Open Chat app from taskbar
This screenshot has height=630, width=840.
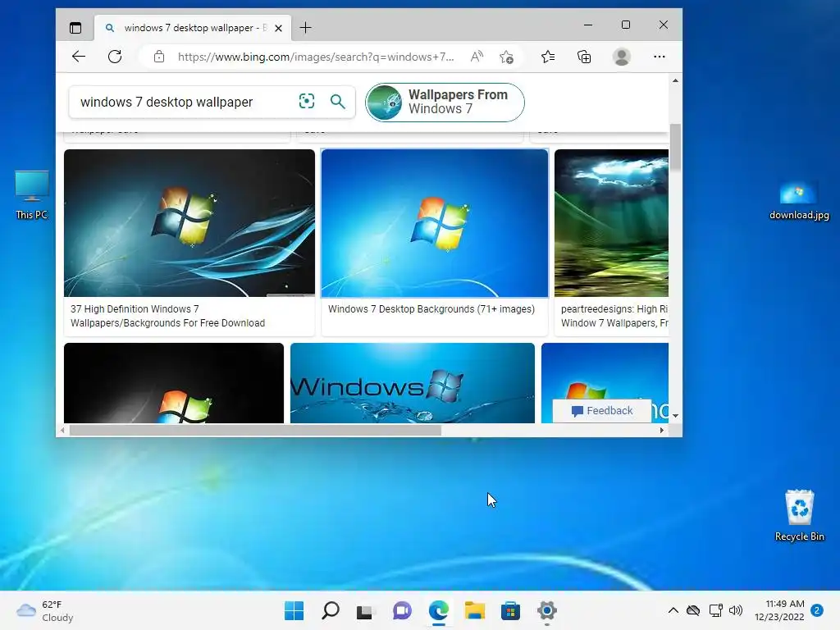(402, 610)
